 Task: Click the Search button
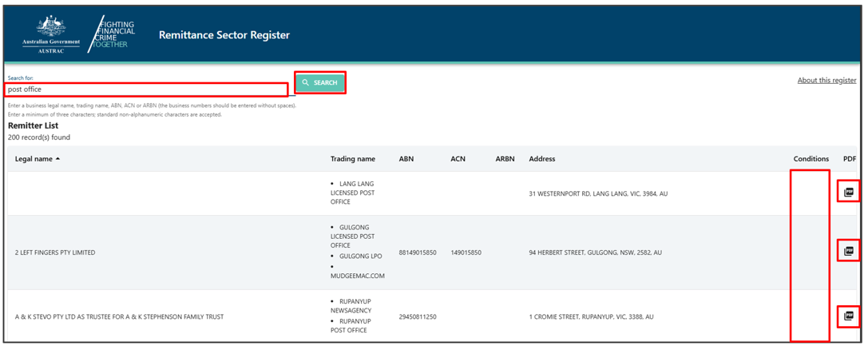point(320,82)
